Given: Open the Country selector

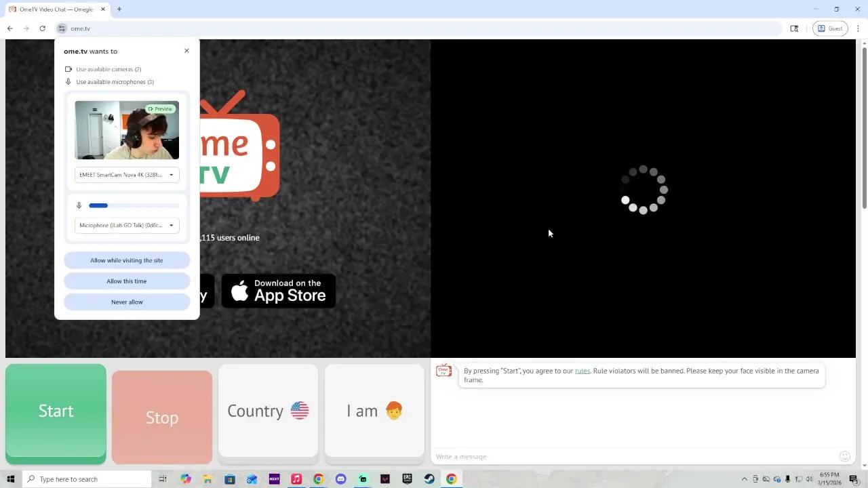Looking at the screenshot, I should pyautogui.click(x=268, y=411).
